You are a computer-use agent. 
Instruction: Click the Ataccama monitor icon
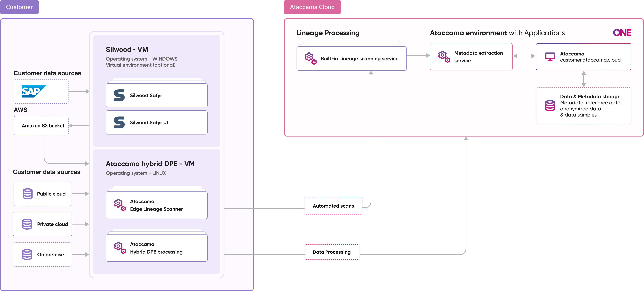(x=550, y=57)
